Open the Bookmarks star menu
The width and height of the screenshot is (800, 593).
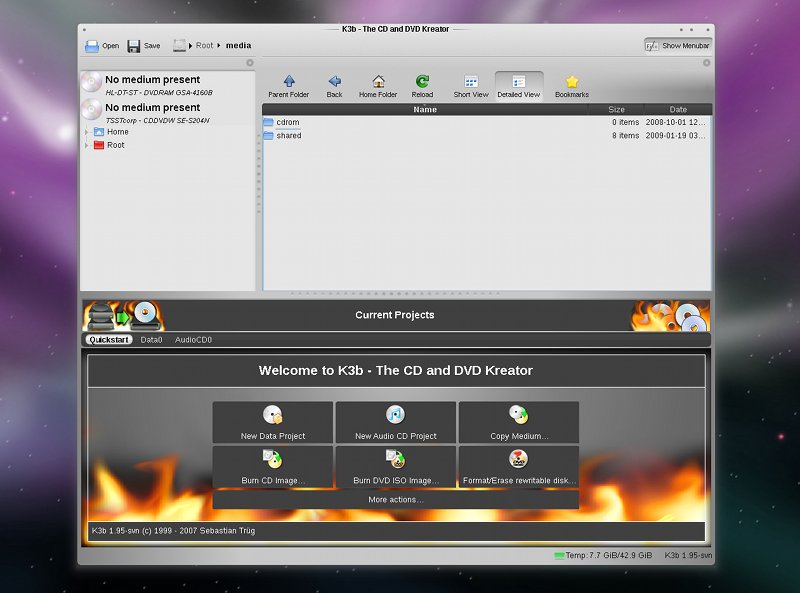click(572, 86)
